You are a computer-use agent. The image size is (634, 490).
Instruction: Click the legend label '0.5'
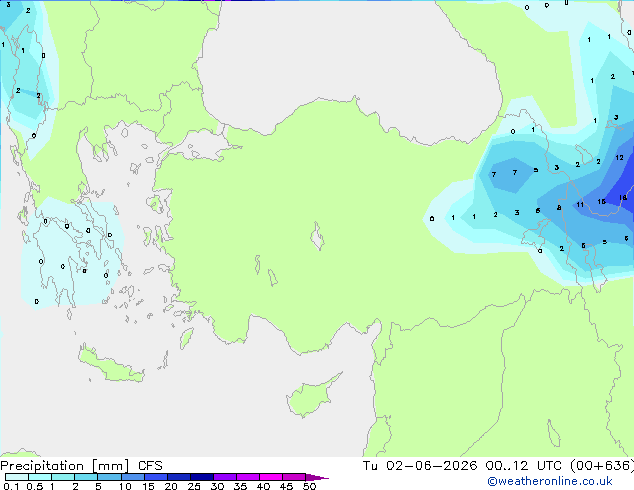click(x=35, y=486)
